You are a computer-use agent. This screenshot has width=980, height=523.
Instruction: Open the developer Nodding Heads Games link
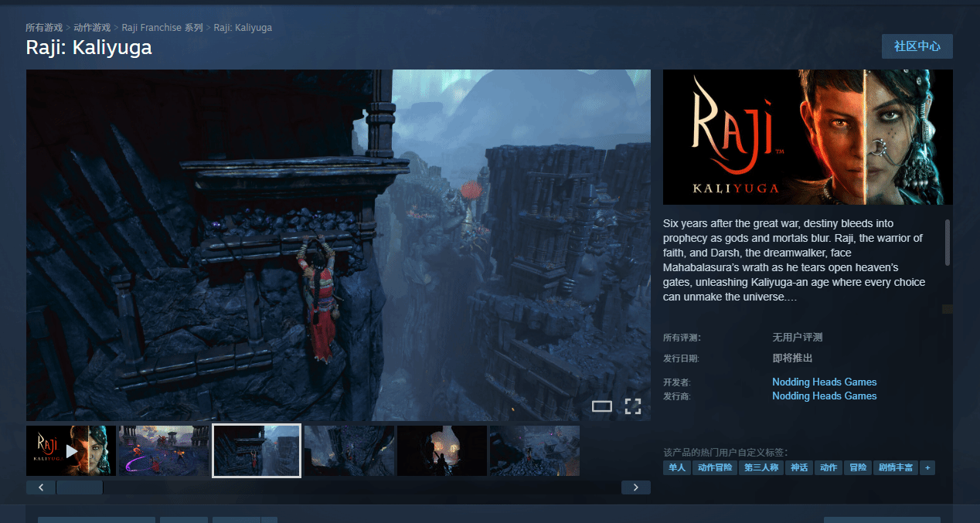tap(824, 382)
